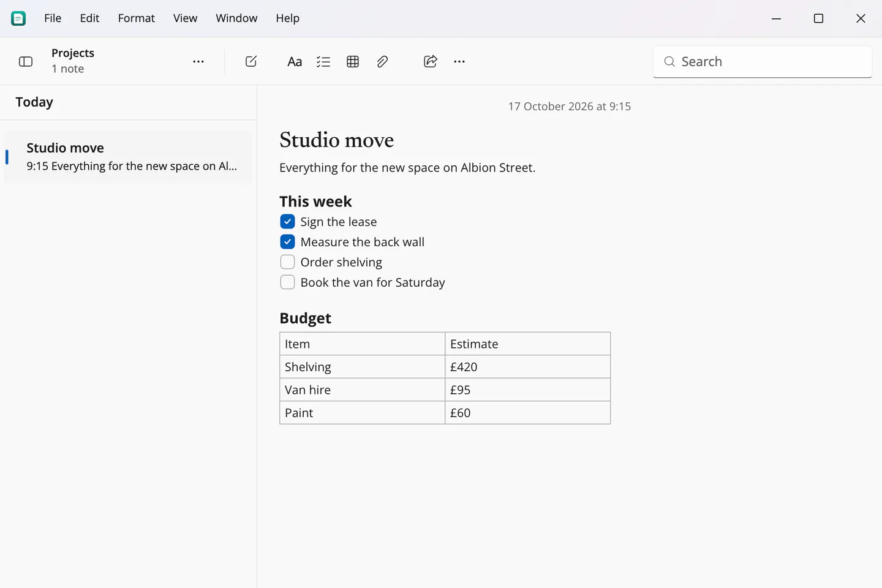The width and height of the screenshot is (882, 588).
Task: Select the £95 table cell
Action: pos(528,390)
